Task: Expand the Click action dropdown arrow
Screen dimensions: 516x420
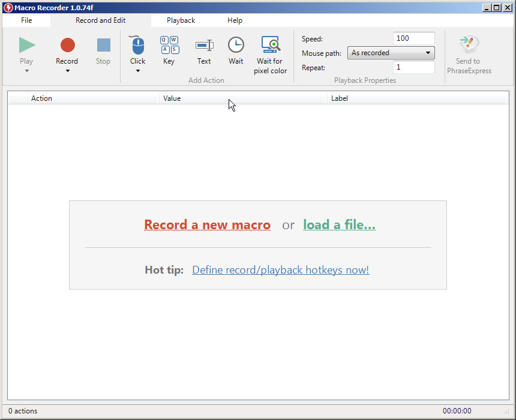Action: (137, 71)
